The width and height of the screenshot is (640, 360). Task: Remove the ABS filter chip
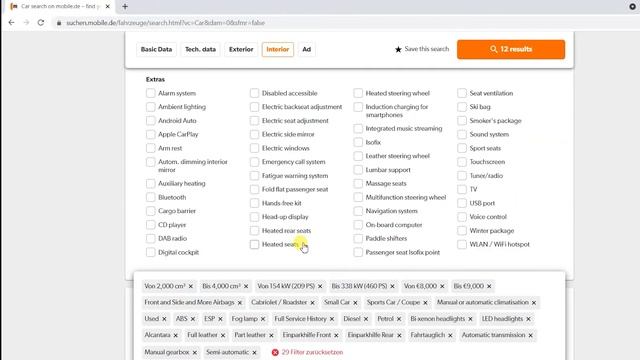[193, 319]
